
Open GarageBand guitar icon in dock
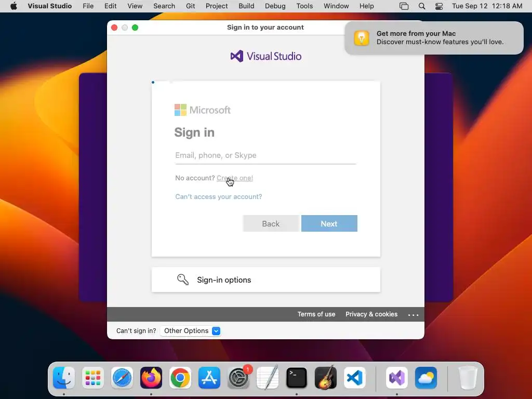[x=326, y=378]
